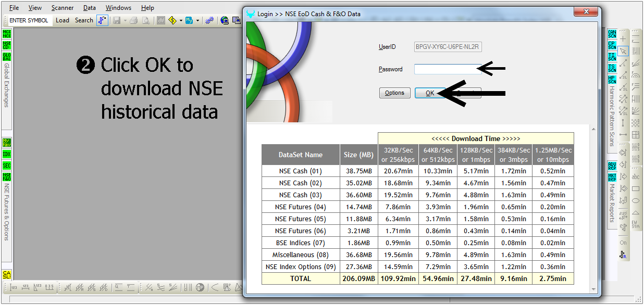Open the NSE CD sidebar icon

pos(7,45)
